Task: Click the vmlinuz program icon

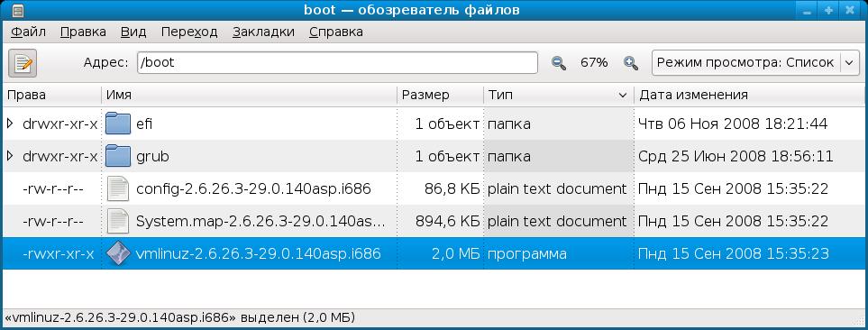Action: (x=118, y=253)
